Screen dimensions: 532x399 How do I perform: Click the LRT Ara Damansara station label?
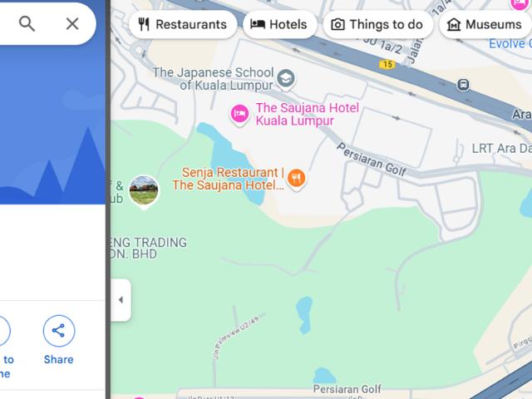502,149
